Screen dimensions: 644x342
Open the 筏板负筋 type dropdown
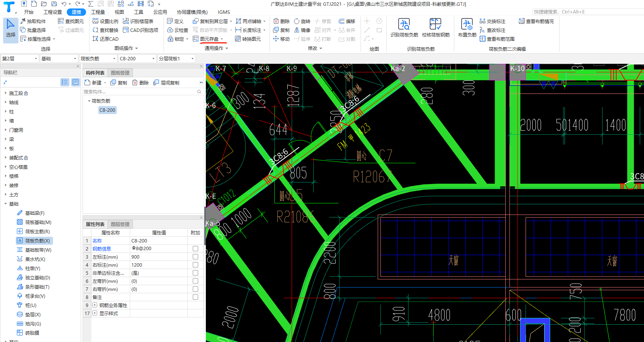[98, 59]
